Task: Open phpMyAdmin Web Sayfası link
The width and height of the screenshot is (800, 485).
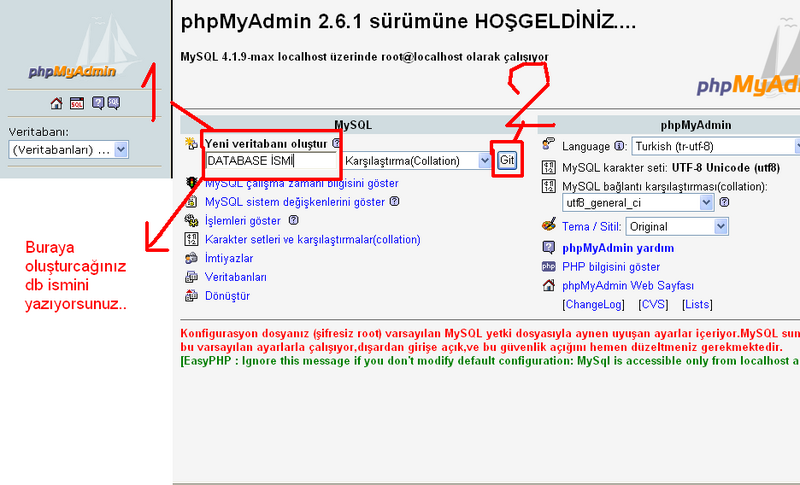Action: coord(628,286)
